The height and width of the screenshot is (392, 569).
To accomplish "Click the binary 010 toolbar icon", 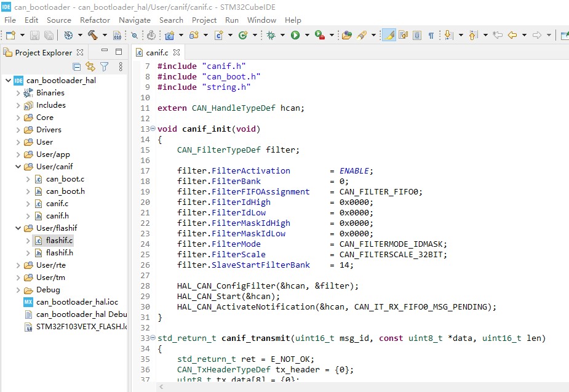I will coord(117,35).
